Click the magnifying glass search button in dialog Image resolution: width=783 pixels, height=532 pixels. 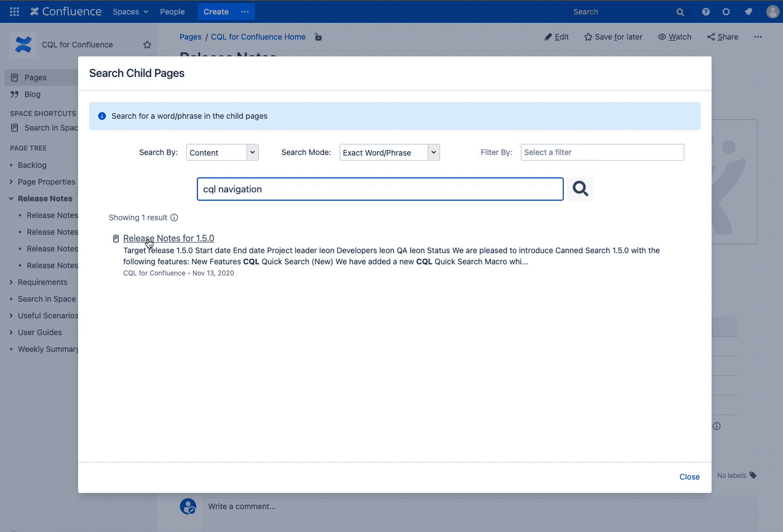tap(579, 188)
